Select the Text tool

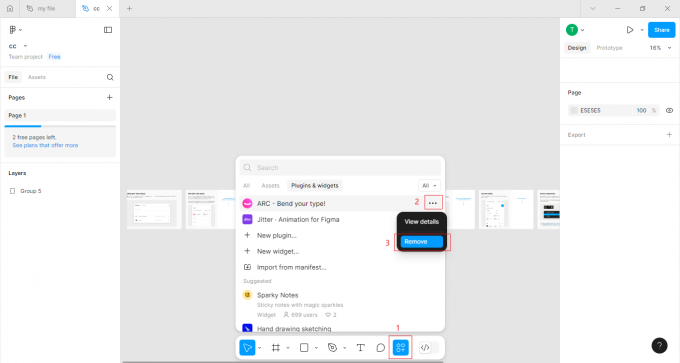360,348
